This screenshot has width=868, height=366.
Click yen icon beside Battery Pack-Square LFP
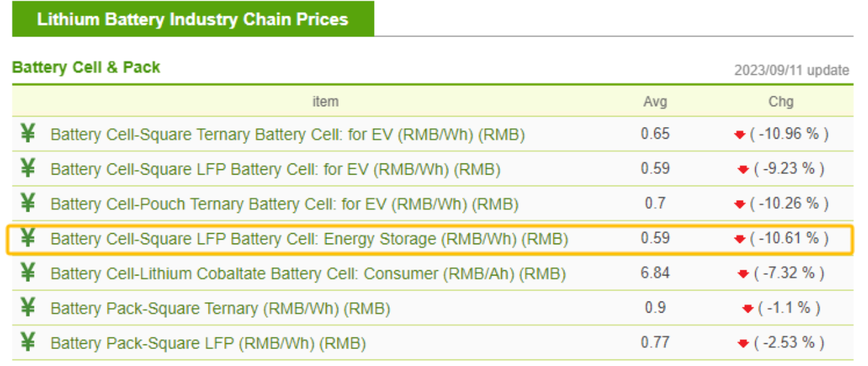click(27, 342)
